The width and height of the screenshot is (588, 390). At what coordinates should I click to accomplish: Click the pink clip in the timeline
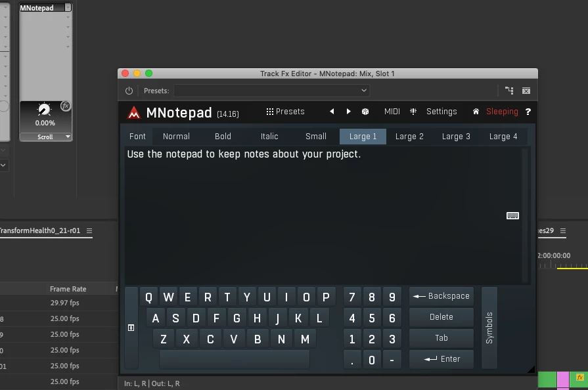click(563, 380)
